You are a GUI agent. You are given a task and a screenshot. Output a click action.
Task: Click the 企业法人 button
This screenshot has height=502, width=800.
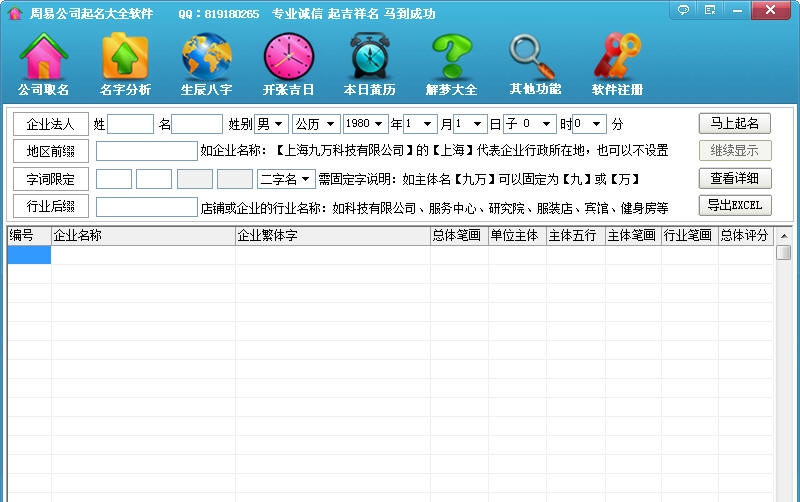pos(51,124)
